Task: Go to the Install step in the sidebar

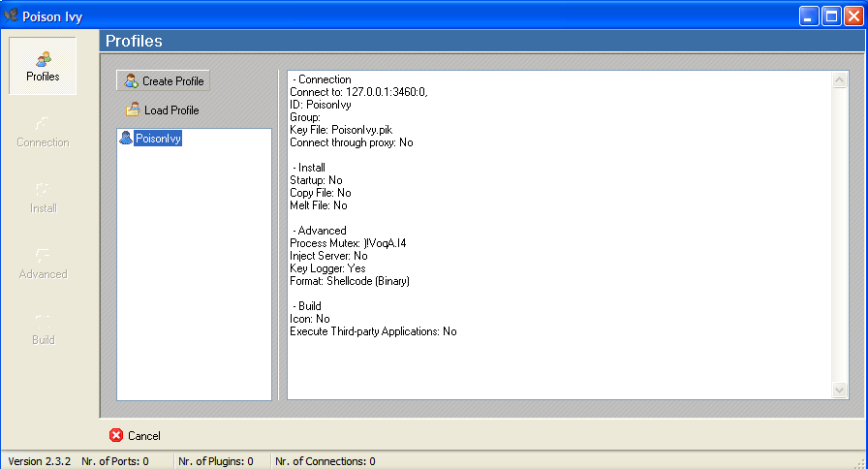Action: coord(43,198)
